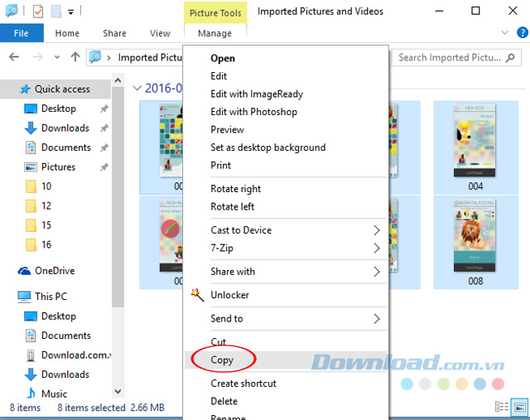Select the large thumbnails view icon
Viewport: 530px width, 420px height.
pyautogui.click(x=518, y=407)
